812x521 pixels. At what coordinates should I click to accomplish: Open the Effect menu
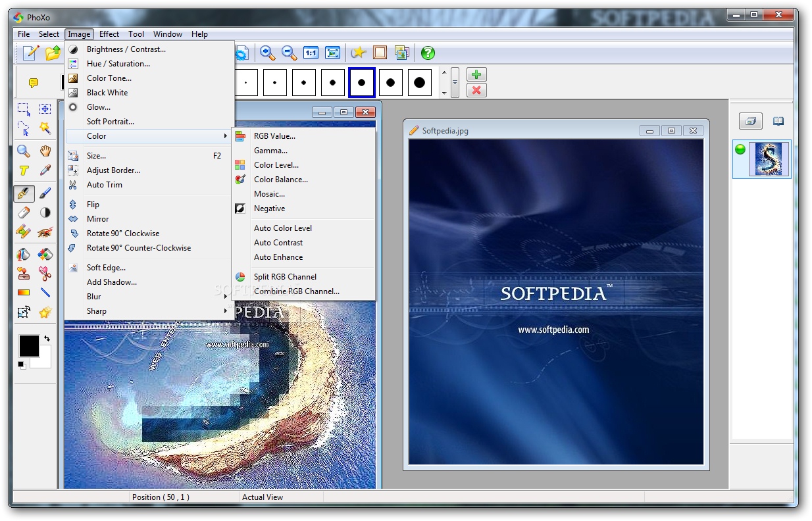click(x=109, y=34)
